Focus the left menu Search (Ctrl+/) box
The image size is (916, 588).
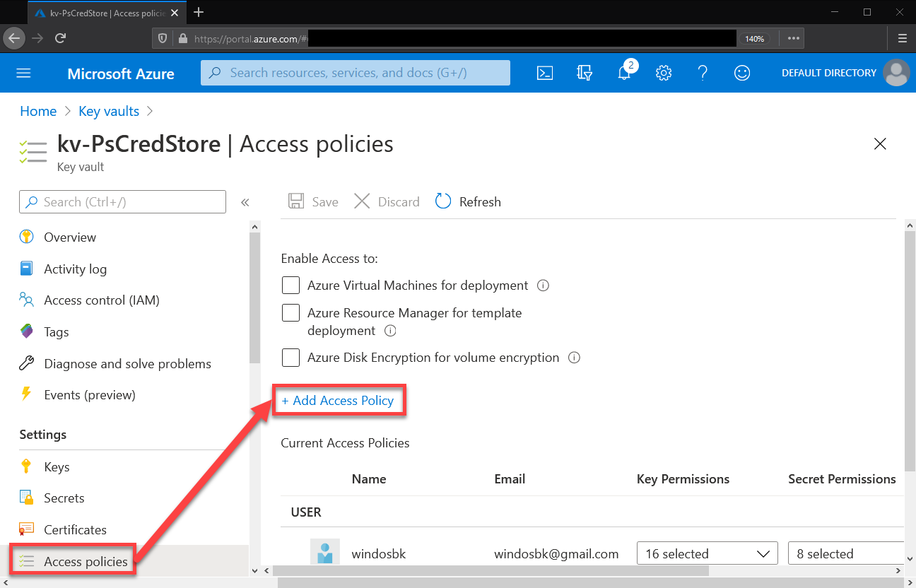pyautogui.click(x=123, y=202)
